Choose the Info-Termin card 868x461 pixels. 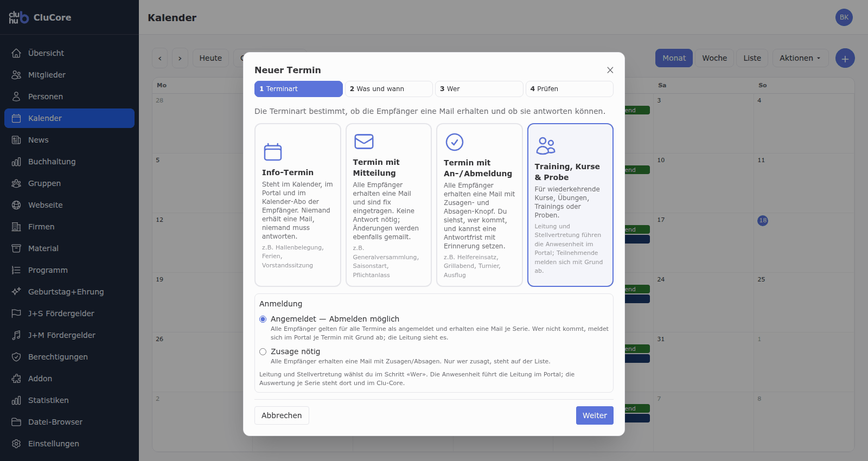point(298,205)
